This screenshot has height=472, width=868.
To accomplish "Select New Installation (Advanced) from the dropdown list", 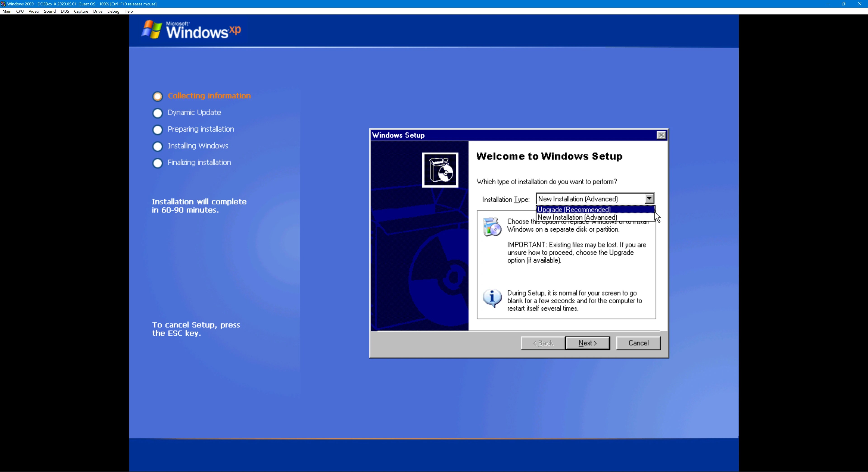I will tap(577, 217).
